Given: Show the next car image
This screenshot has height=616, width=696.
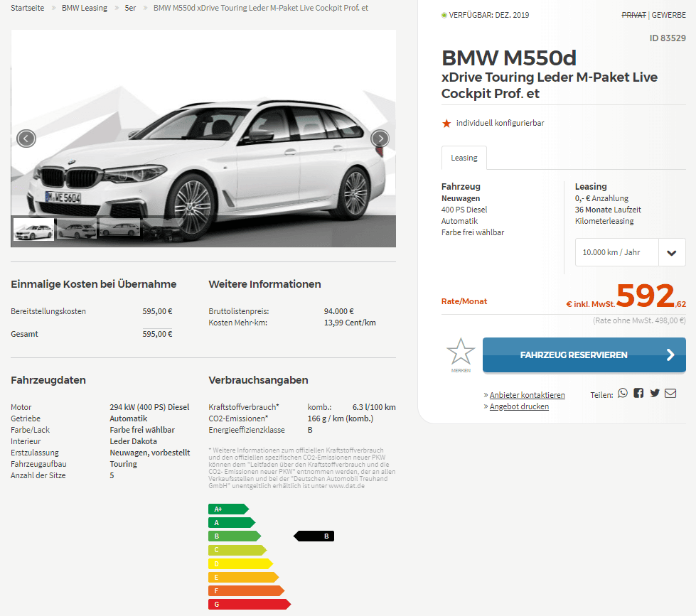Looking at the screenshot, I should point(380,139).
